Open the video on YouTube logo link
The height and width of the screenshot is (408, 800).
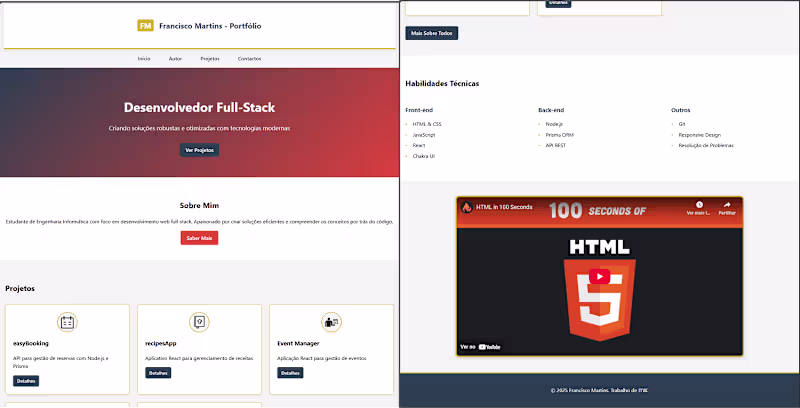pos(490,347)
